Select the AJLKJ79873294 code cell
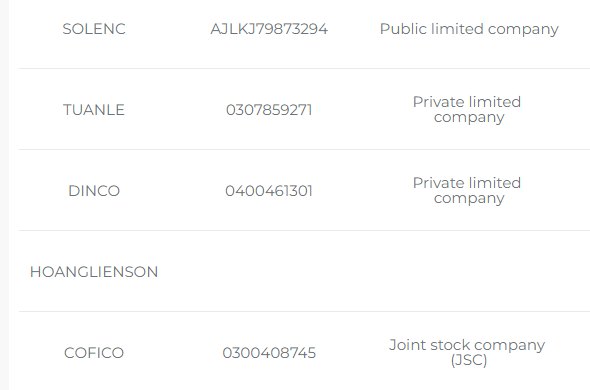 (269, 29)
